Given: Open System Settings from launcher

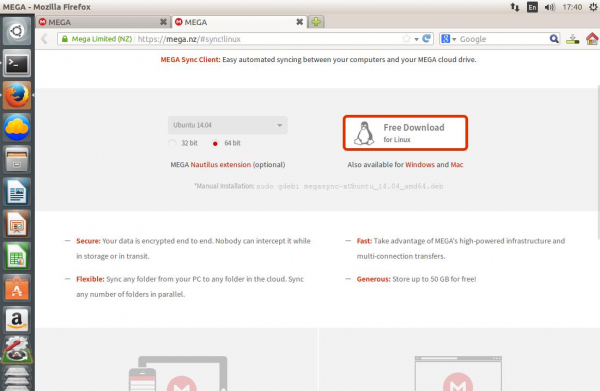Looking at the screenshot, I should click(17, 350).
